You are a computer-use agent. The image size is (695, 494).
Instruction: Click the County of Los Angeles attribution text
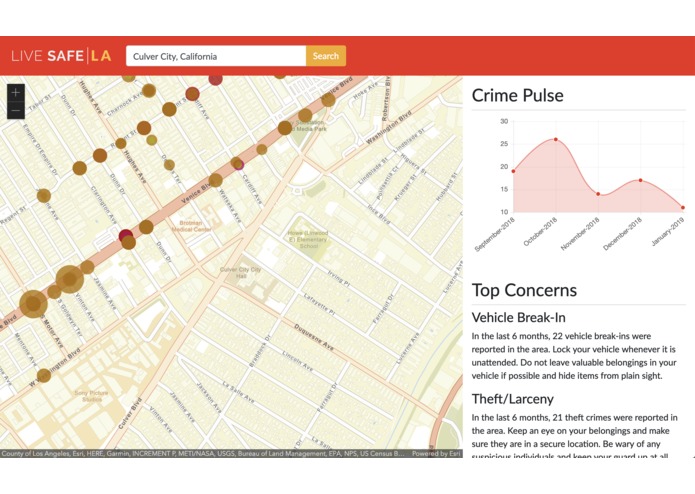[203, 454]
